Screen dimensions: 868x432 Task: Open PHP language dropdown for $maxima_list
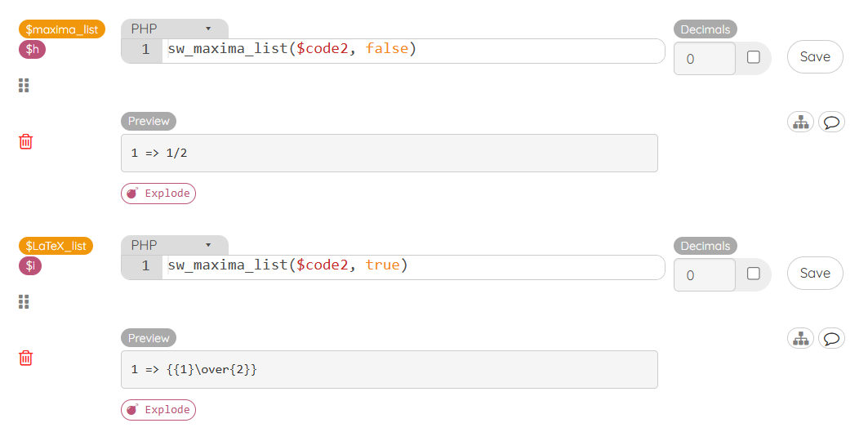(175, 29)
